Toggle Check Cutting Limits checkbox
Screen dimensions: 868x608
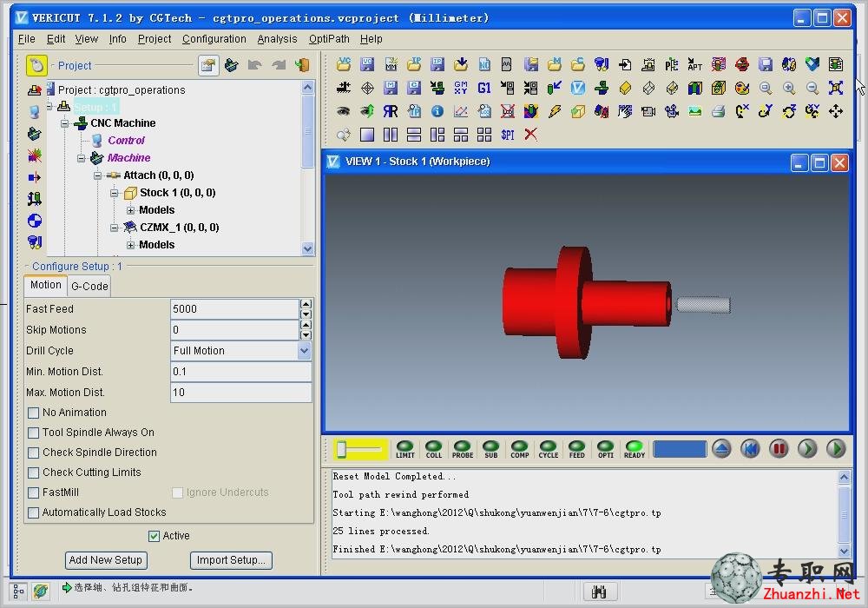click(33, 473)
